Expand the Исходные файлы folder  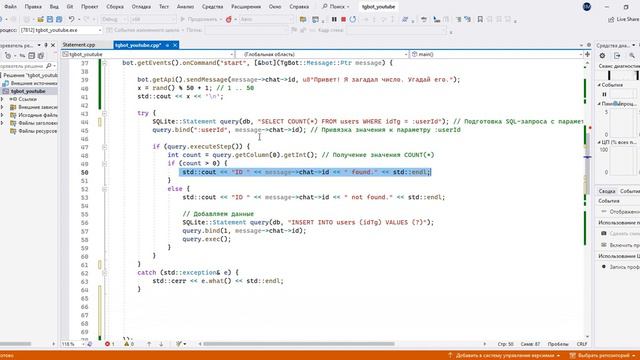(2, 115)
